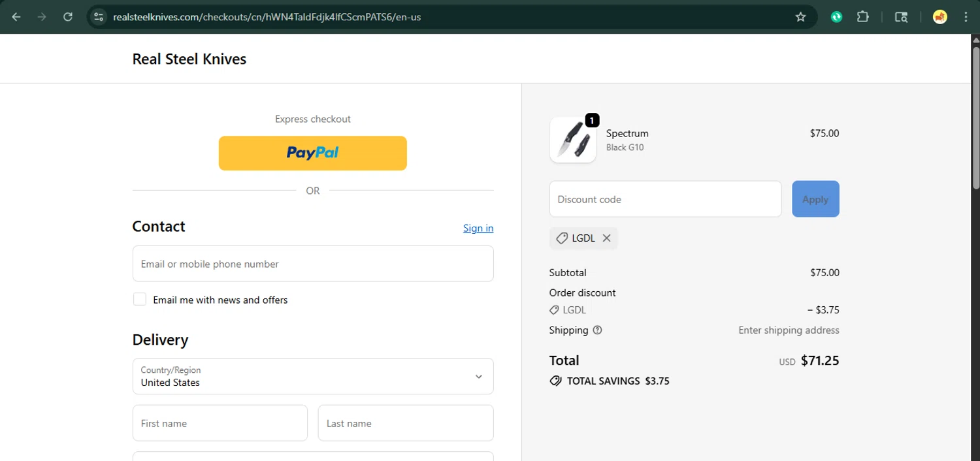This screenshot has height=461, width=980.
Task: Focus the Discount code field
Action: coord(665,199)
